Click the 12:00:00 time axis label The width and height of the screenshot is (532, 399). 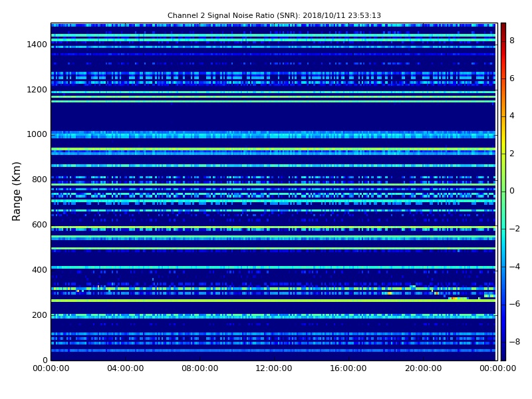click(274, 368)
